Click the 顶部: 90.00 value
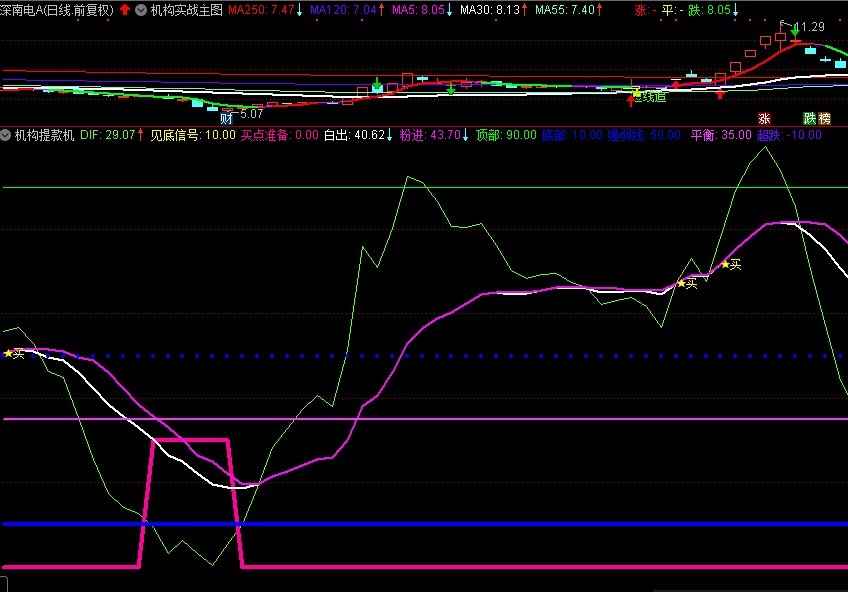The image size is (848, 592). (x=506, y=135)
